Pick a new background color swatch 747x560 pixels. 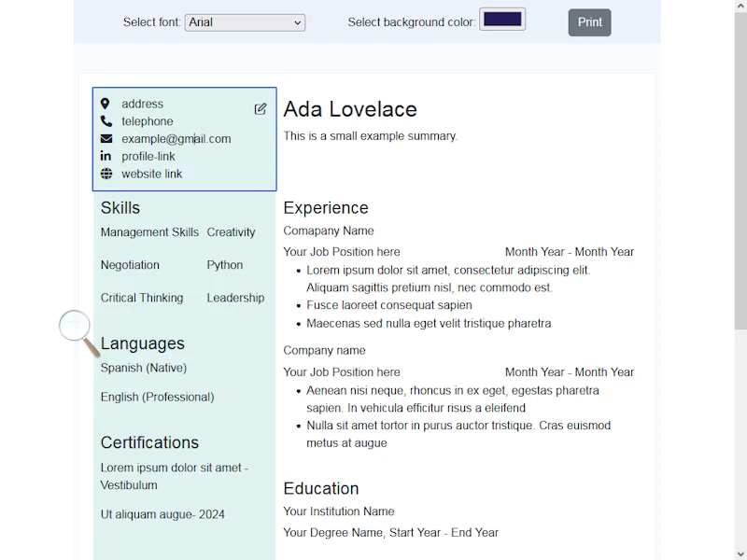(x=501, y=18)
